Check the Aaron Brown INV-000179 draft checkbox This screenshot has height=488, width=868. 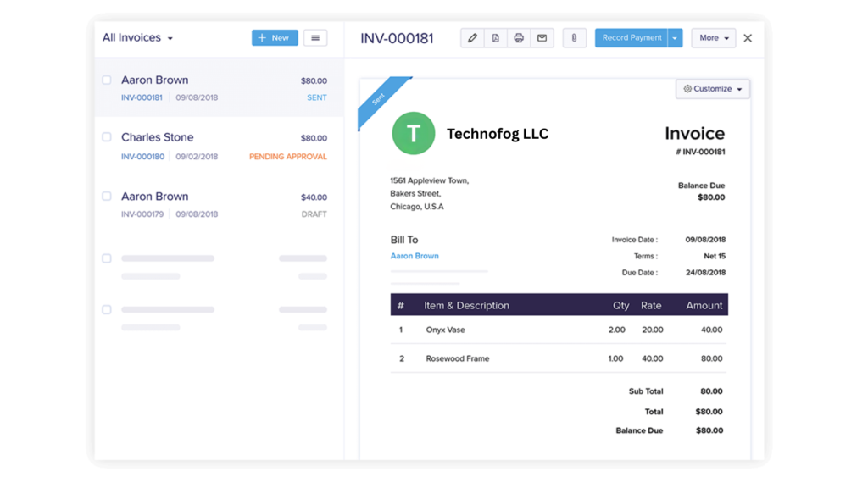point(107,197)
